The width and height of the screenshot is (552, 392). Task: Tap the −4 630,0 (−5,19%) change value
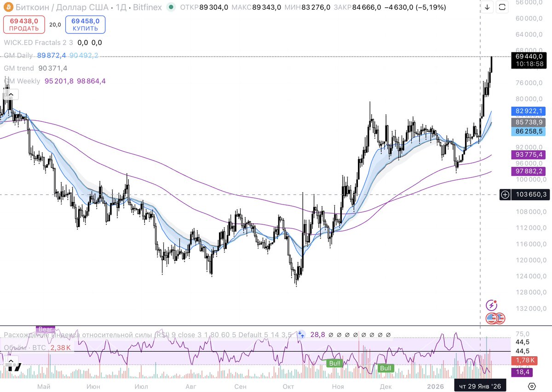click(x=415, y=7)
